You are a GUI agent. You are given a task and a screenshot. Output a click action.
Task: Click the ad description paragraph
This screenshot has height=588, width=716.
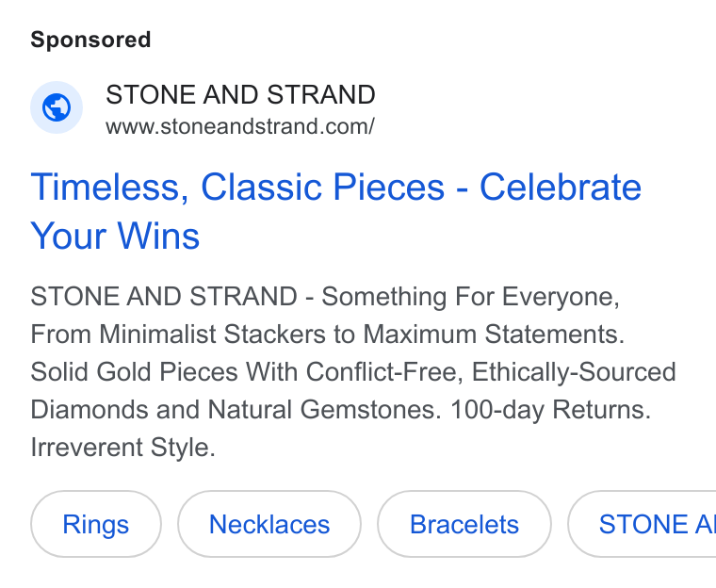click(x=353, y=371)
